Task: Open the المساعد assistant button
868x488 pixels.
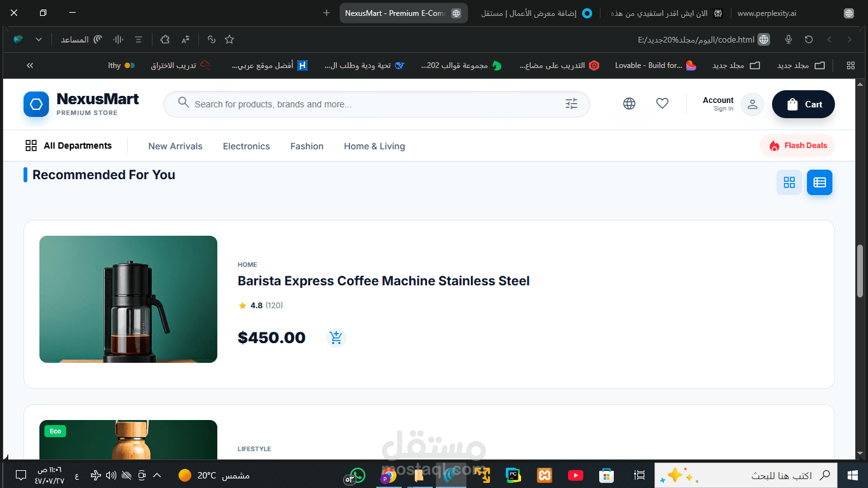Action: click(82, 39)
